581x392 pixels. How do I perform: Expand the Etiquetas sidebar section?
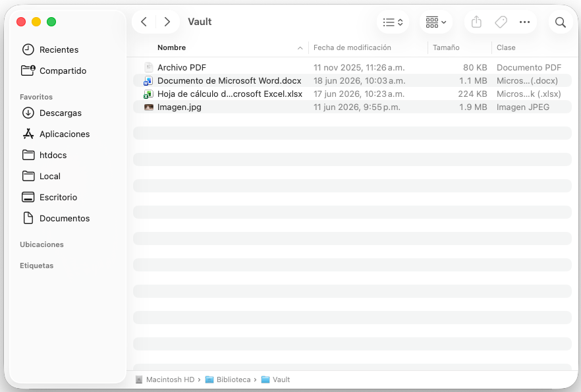pyautogui.click(x=37, y=266)
